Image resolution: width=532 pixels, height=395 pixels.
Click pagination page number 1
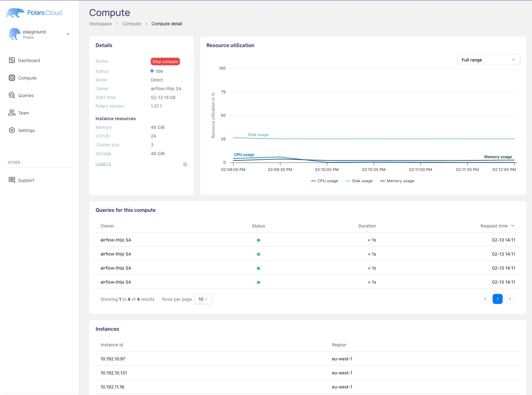(497, 299)
